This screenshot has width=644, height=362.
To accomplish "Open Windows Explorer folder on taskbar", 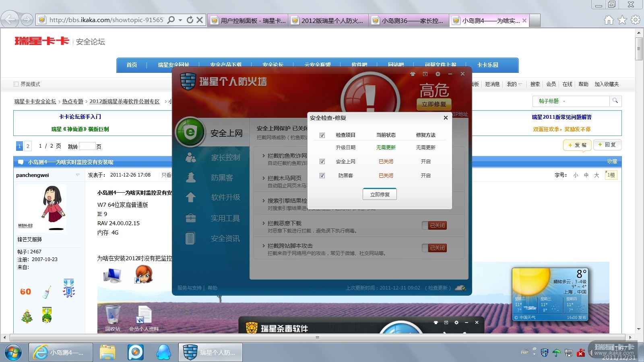I will click(107, 352).
